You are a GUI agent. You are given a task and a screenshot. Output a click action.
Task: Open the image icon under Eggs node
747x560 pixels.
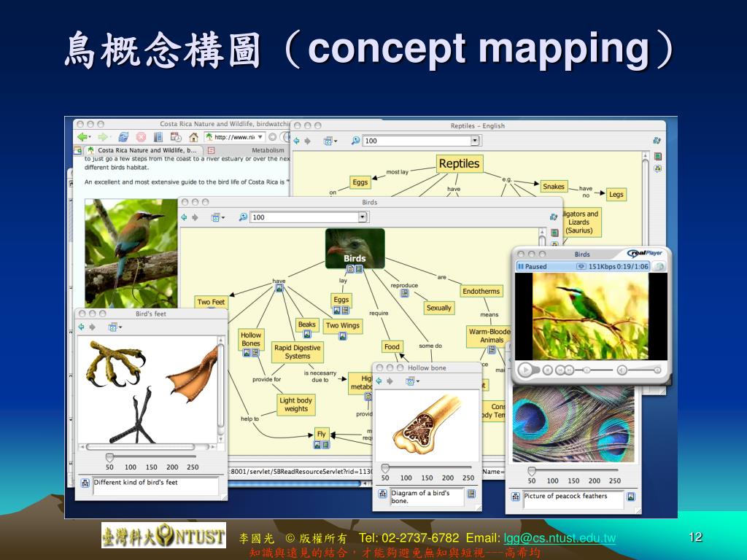[x=337, y=311]
